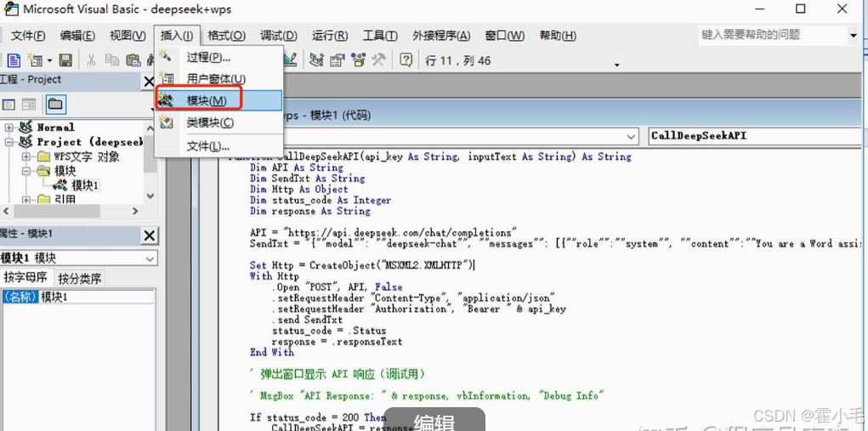Open the CallDeepSeekAPI procedure dropdown
Viewport: 868px width, 431px height.
click(756, 135)
